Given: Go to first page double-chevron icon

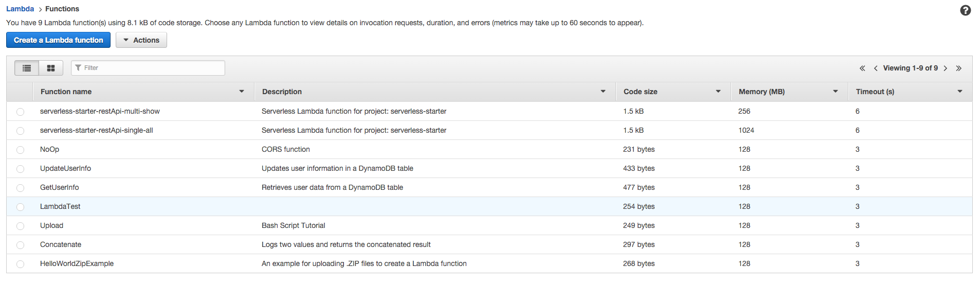Looking at the screenshot, I should [x=862, y=68].
